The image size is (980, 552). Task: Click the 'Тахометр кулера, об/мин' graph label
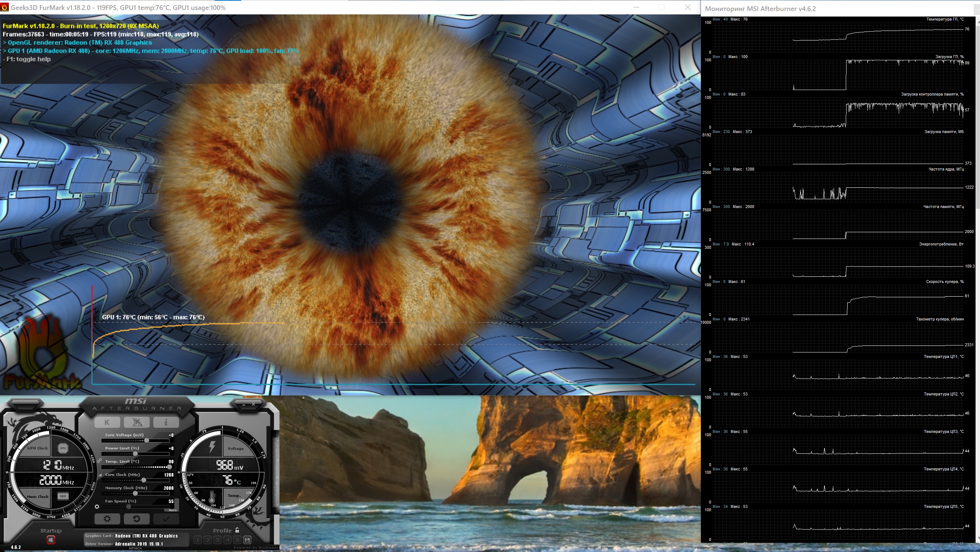[940, 319]
